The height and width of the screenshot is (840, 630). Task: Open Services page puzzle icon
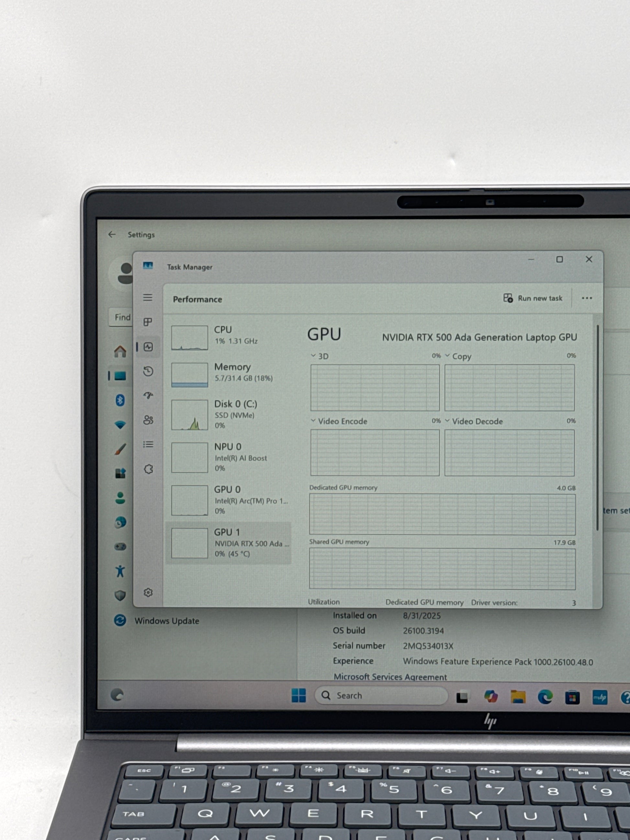click(x=149, y=469)
